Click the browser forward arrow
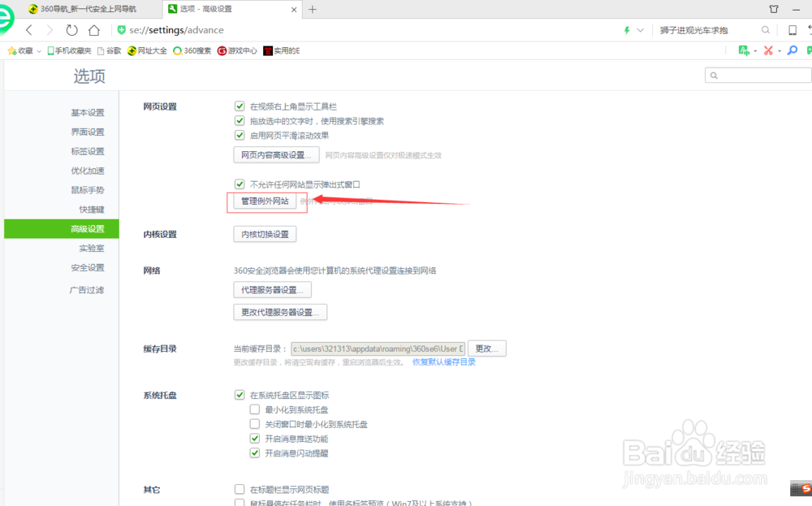Screen dimensions: 812x506 [x=50, y=30]
